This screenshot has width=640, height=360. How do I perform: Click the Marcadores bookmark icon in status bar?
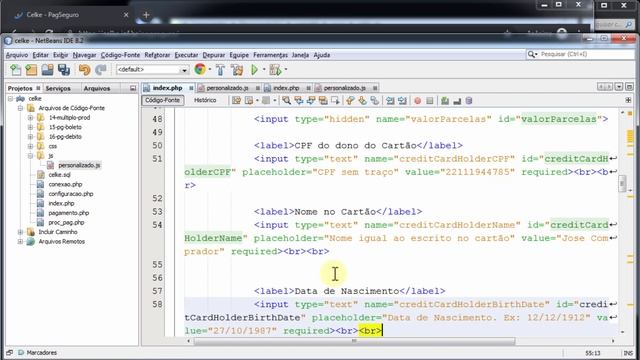tap(21, 352)
